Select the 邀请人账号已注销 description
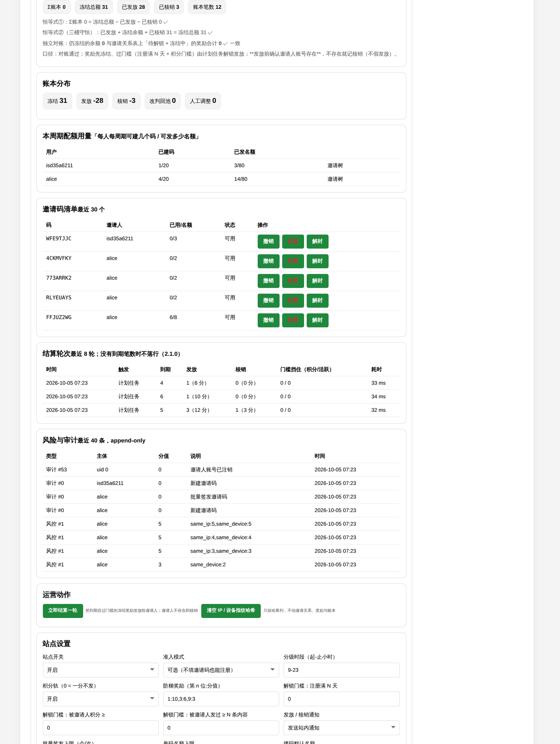Viewport: 560px width, 744px height. (x=211, y=470)
